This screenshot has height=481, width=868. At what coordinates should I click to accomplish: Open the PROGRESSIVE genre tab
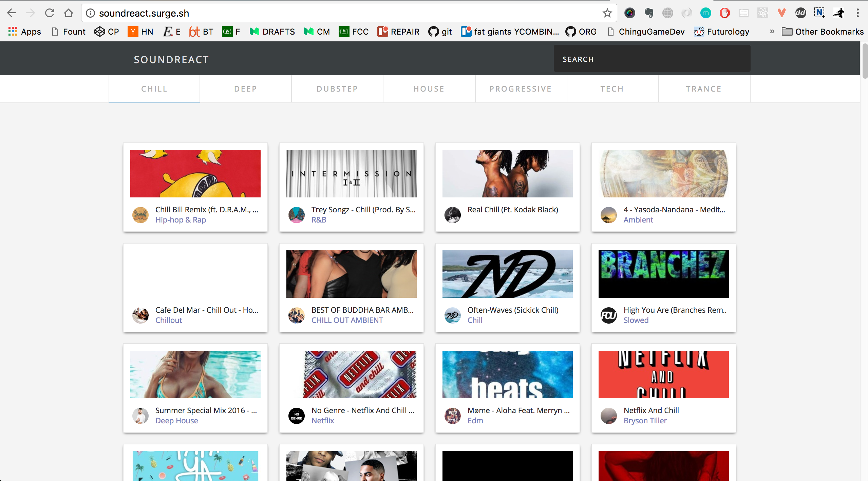(521, 89)
